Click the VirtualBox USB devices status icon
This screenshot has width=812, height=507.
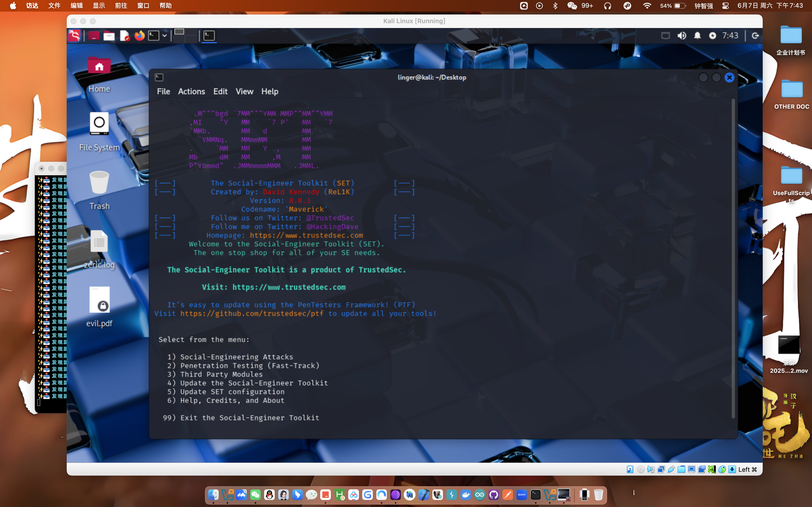tap(671, 469)
